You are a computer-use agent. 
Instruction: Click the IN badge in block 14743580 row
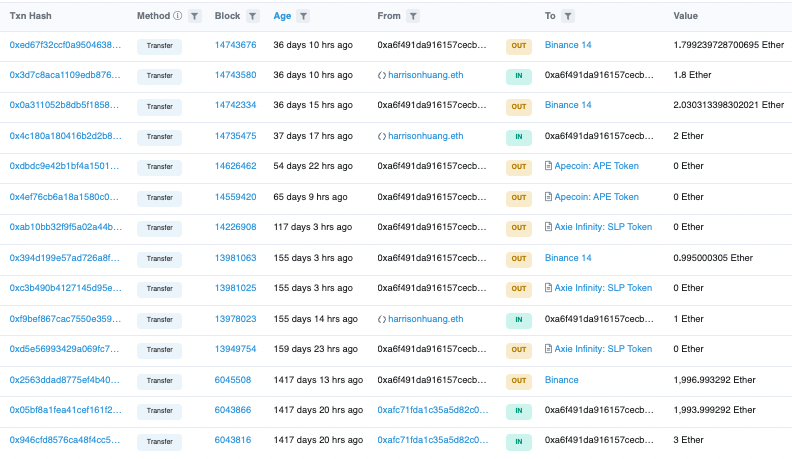pyautogui.click(x=519, y=76)
